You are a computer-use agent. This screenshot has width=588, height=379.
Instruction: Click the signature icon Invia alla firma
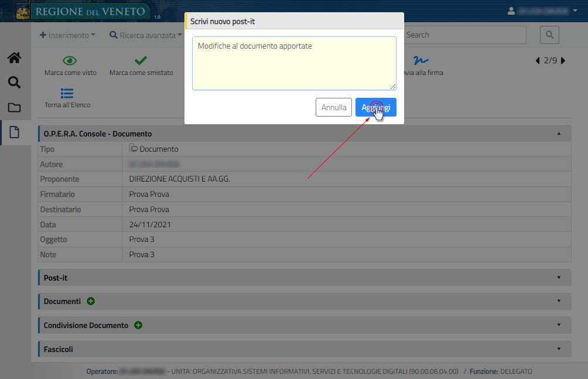(421, 60)
